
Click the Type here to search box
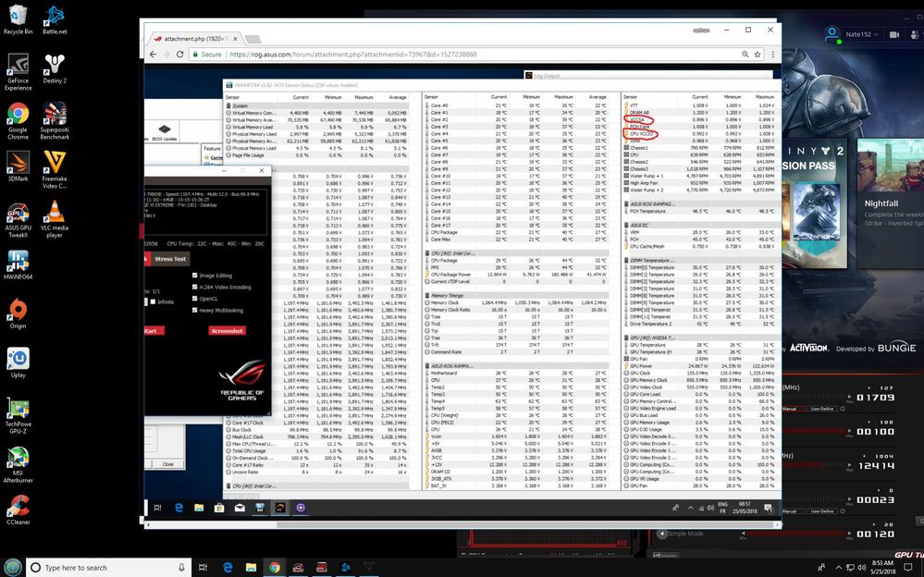point(109,568)
